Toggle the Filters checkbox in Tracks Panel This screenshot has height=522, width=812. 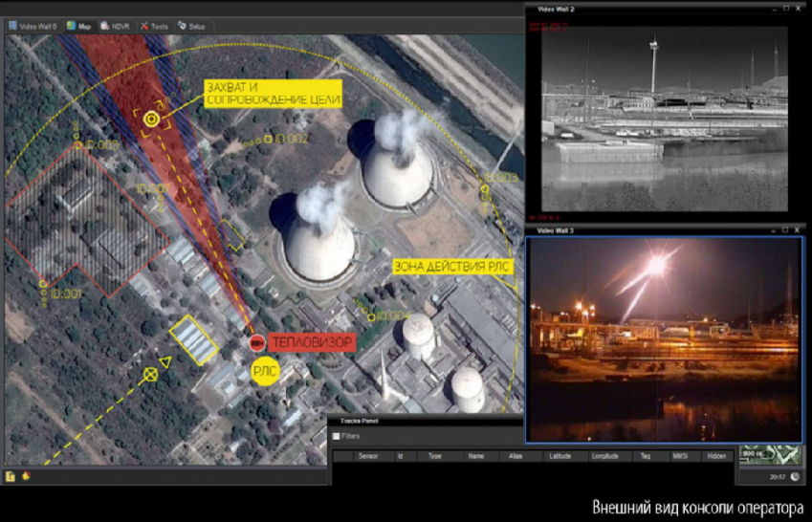336,436
